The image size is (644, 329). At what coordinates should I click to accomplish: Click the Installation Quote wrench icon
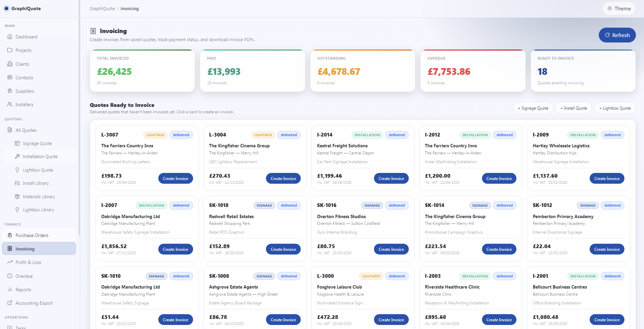pos(17,156)
